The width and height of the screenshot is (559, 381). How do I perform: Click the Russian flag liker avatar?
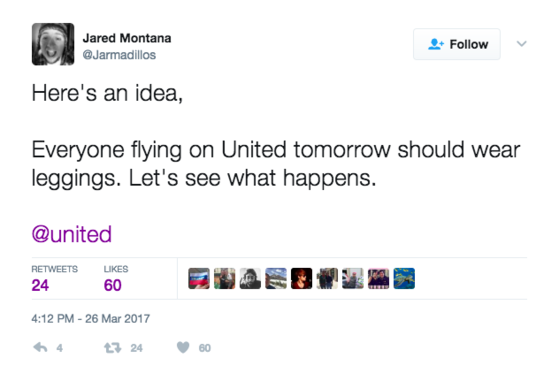pos(199,278)
